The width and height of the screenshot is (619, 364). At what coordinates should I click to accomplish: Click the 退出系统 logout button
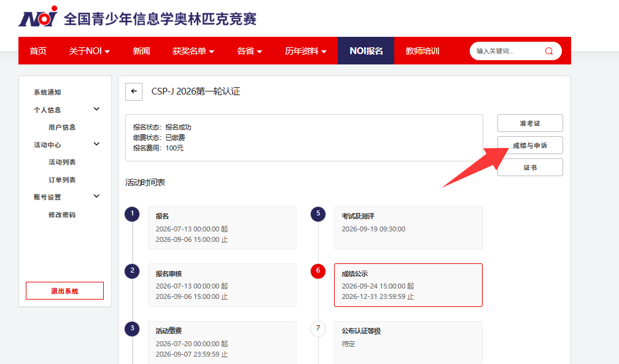(x=64, y=290)
